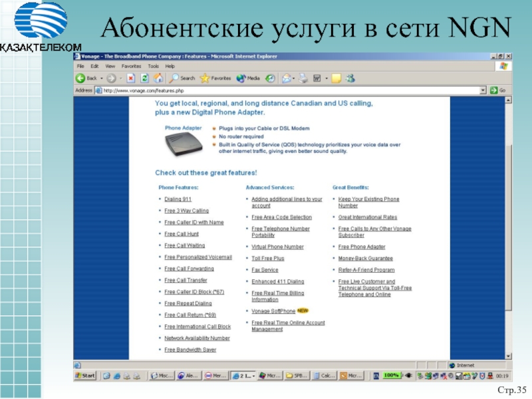Open Virtual Phone Number link
Screen dimensions: 532x399
tap(277, 247)
